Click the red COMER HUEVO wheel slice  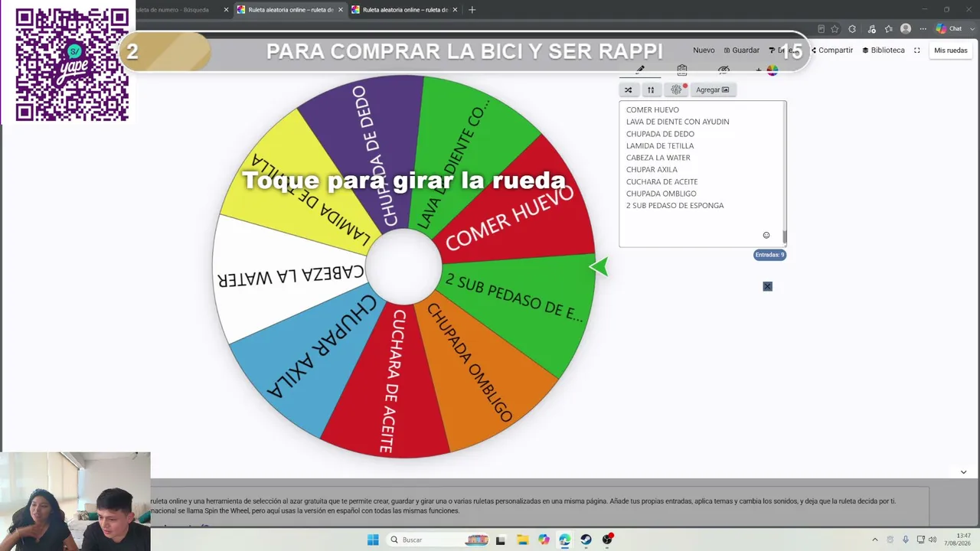[513, 210]
